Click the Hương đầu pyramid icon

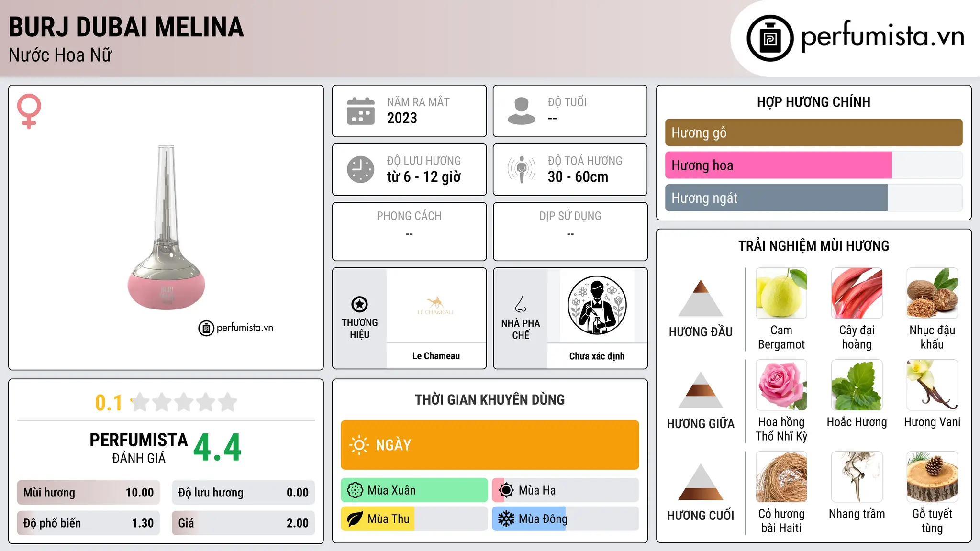(x=701, y=298)
